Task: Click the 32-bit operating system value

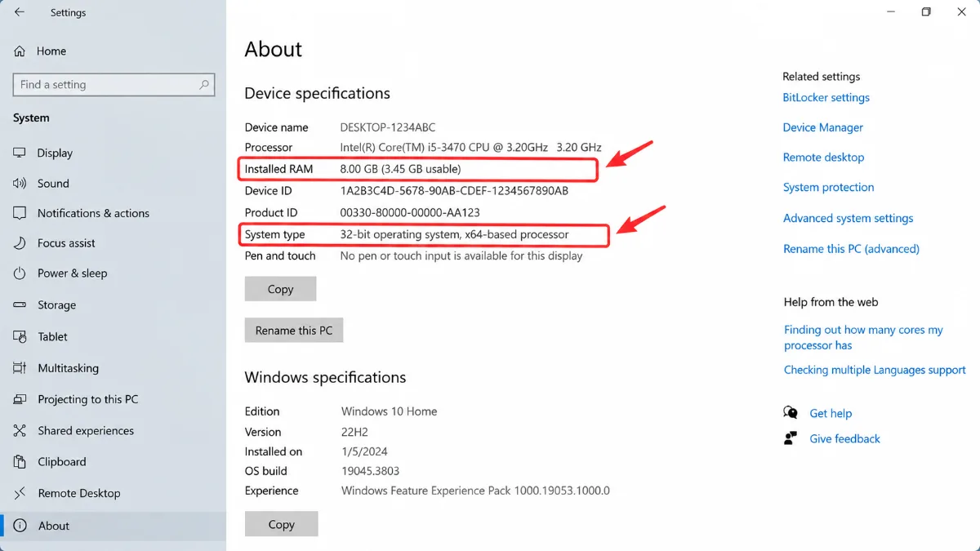Action: pos(454,234)
